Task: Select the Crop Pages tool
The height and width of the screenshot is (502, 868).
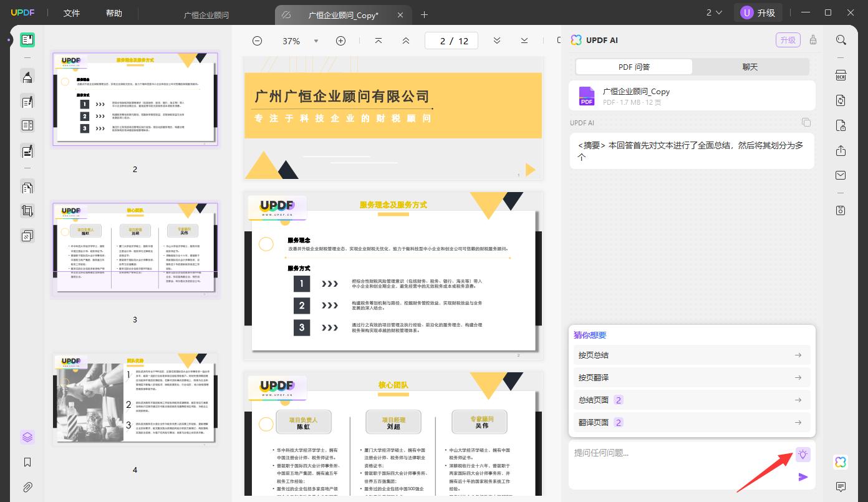Action: [27, 211]
